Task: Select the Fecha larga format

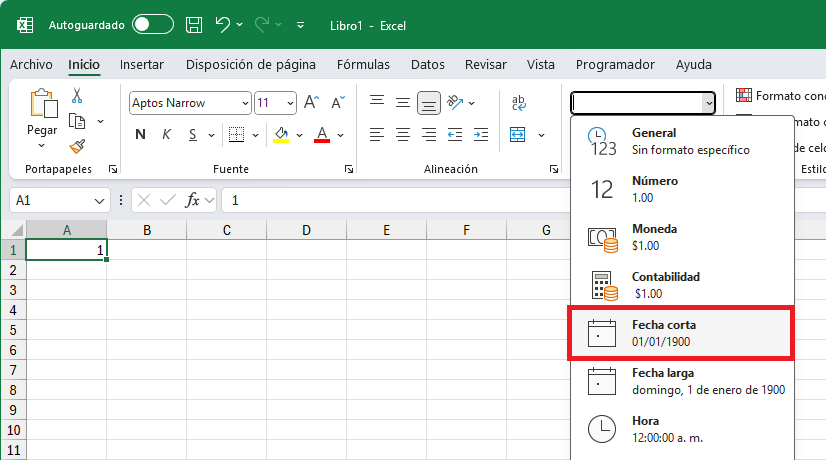Action: [x=683, y=381]
